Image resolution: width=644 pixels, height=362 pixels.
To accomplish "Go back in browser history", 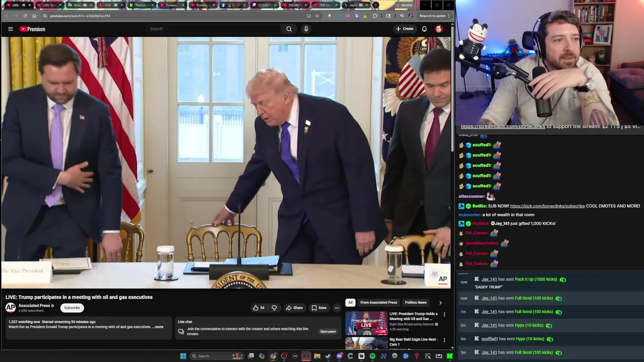I will (x=7, y=16).
